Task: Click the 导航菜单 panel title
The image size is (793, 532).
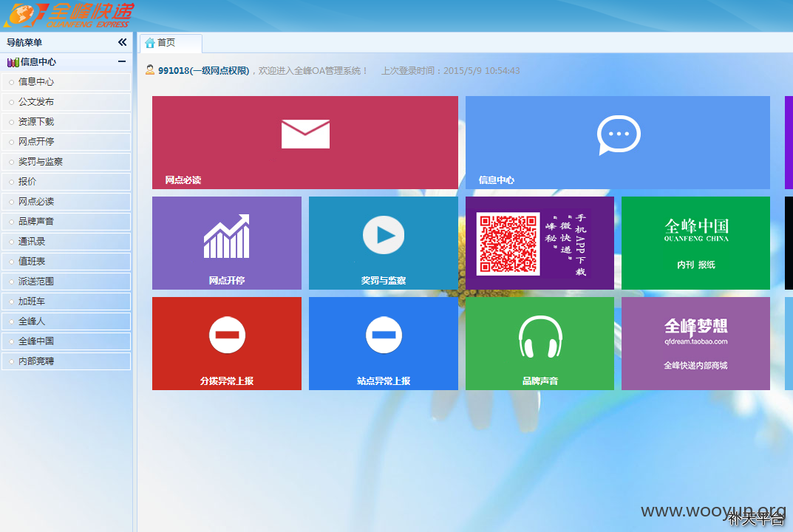Action: tap(24, 42)
